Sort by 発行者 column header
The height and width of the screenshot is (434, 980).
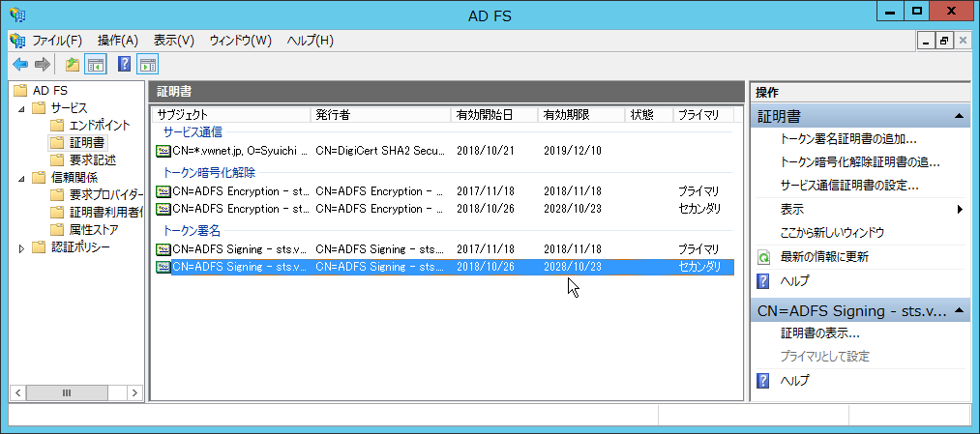click(380, 115)
